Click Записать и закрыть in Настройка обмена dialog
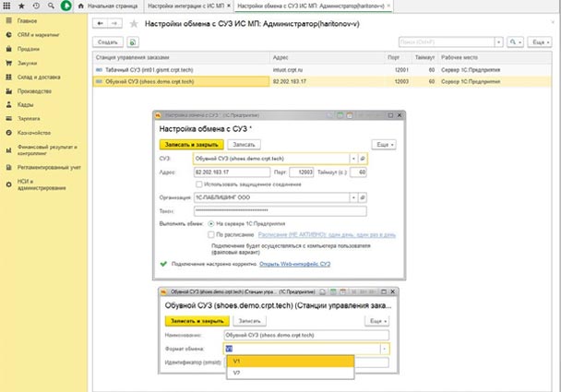Image resolution: width=561 pixels, height=392 pixels. (191, 145)
